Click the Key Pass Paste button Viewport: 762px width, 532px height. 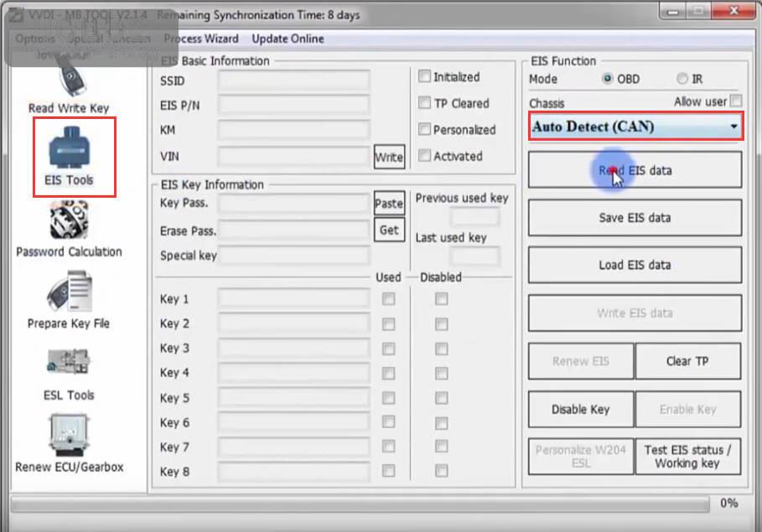click(389, 203)
